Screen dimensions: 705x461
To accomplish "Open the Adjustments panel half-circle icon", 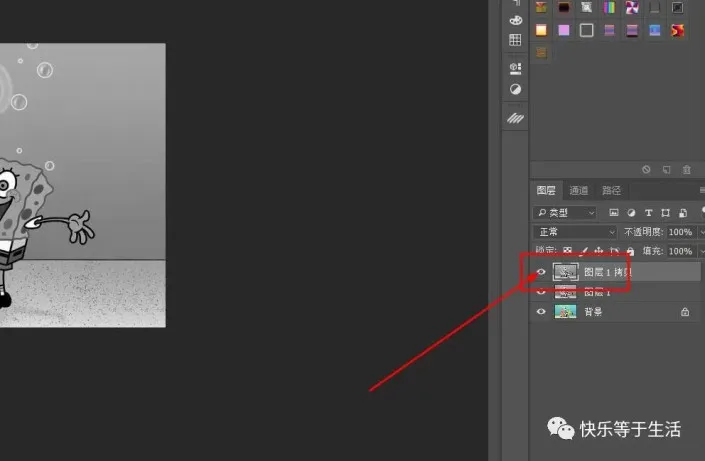I will 515,89.
